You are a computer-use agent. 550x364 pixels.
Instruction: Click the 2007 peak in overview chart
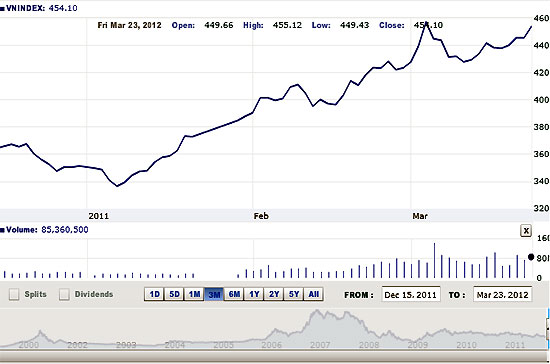(x=317, y=311)
